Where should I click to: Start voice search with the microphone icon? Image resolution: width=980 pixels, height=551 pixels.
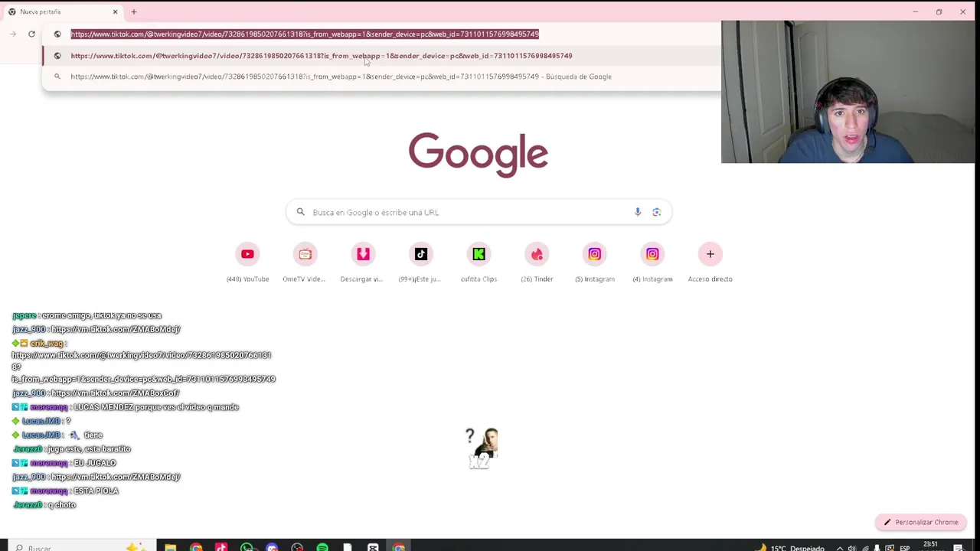click(638, 212)
